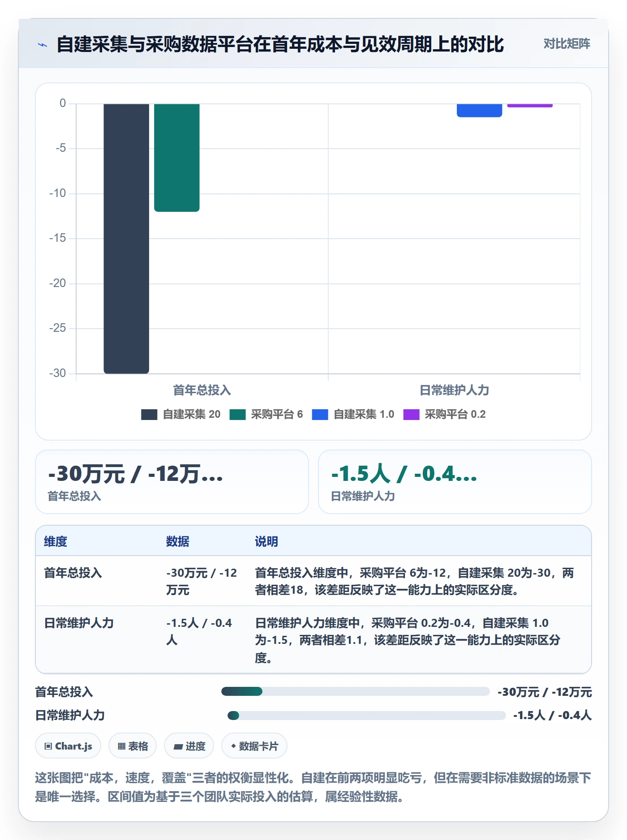Toggle the 自建采集 1.0 legend item
The image size is (627, 840).
[353, 414]
